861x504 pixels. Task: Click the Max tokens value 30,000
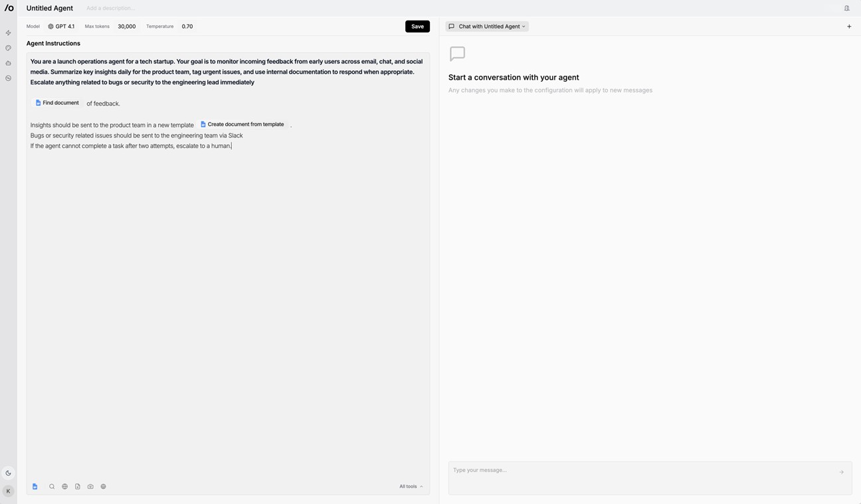pyautogui.click(x=126, y=27)
